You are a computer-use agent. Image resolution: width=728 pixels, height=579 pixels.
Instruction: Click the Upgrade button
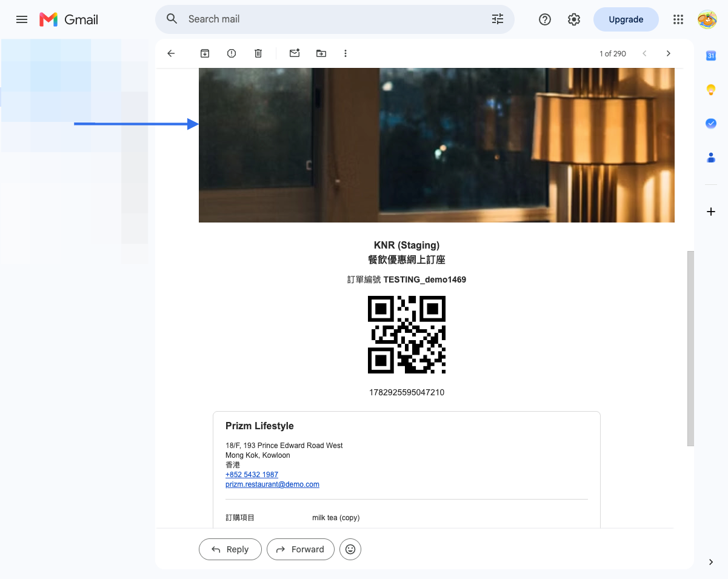point(626,19)
